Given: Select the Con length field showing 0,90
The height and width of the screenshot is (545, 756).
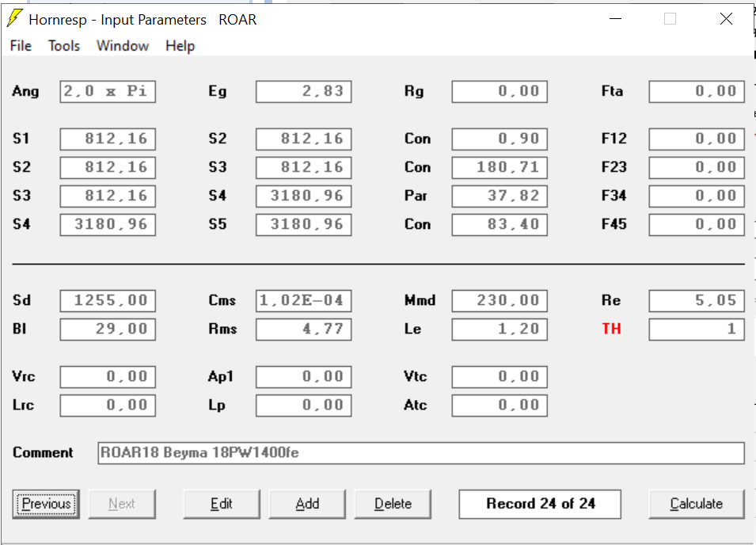Looking at the screenshot, I should pos(500,139).
